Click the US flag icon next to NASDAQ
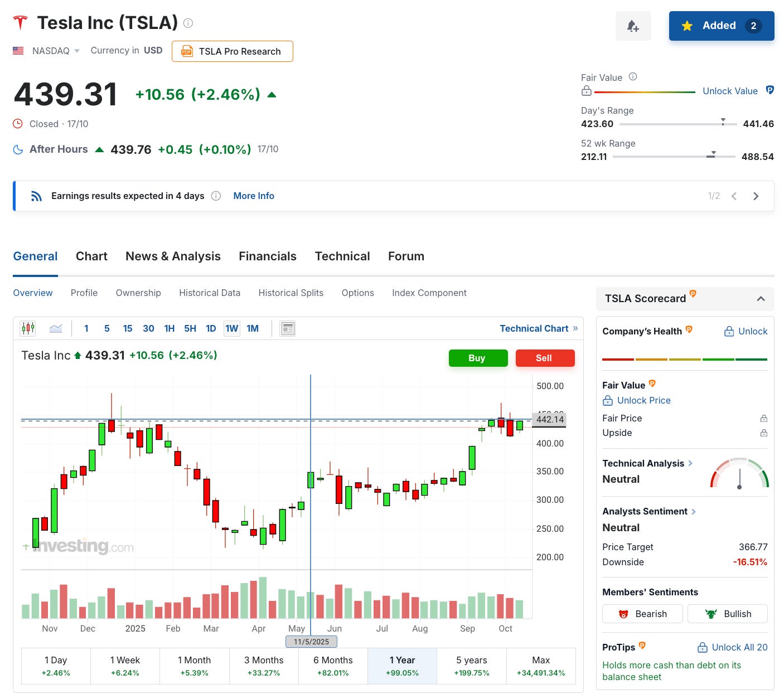The image size is (784, 699). point(18,51)
